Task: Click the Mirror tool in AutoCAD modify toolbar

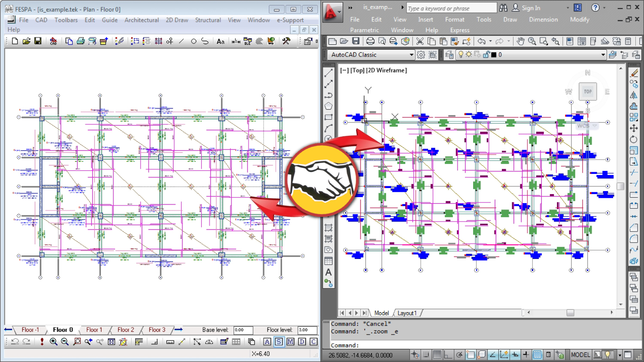Action: tap(634, 95)
